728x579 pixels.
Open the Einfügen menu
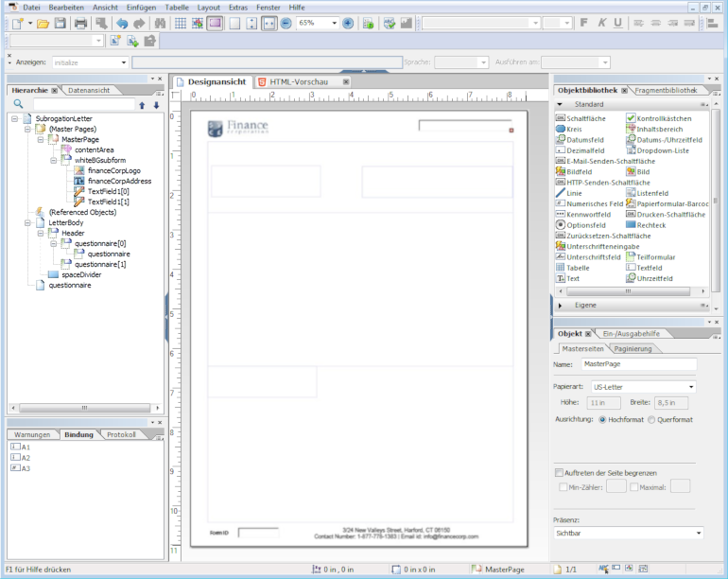tap(140, 7)
